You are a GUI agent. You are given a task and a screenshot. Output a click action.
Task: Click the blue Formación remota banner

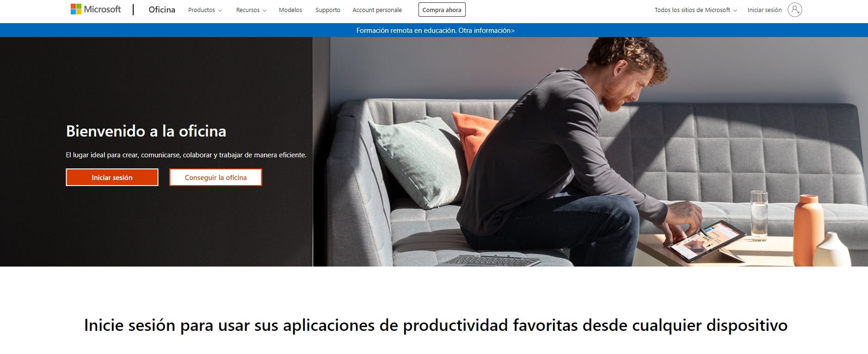click(434, 30)
